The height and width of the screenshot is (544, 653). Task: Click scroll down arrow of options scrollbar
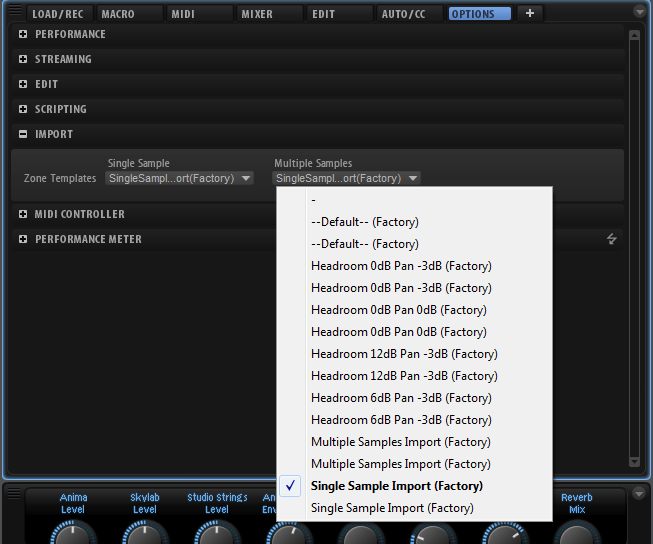pos(634,462)
